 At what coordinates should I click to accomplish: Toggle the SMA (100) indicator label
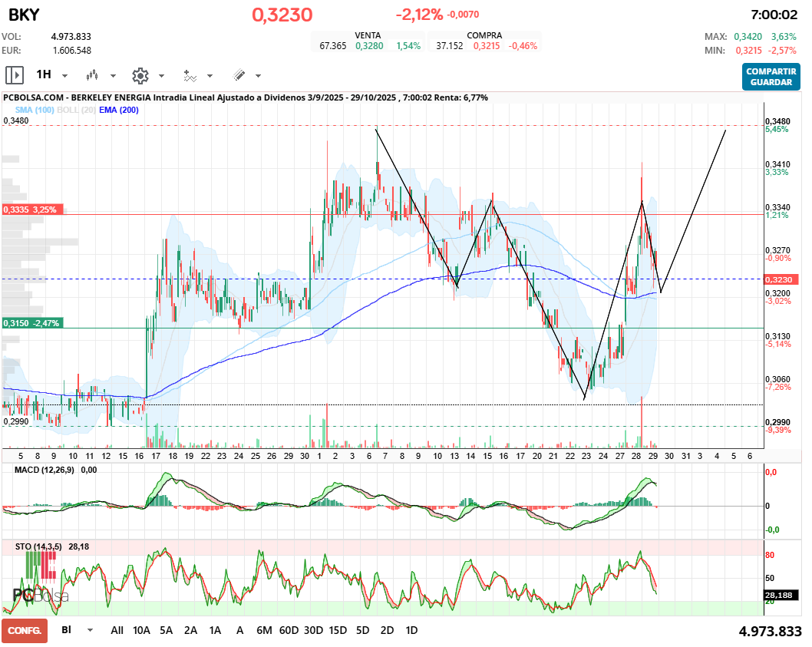pyautogui.click(x=35, y=110)
